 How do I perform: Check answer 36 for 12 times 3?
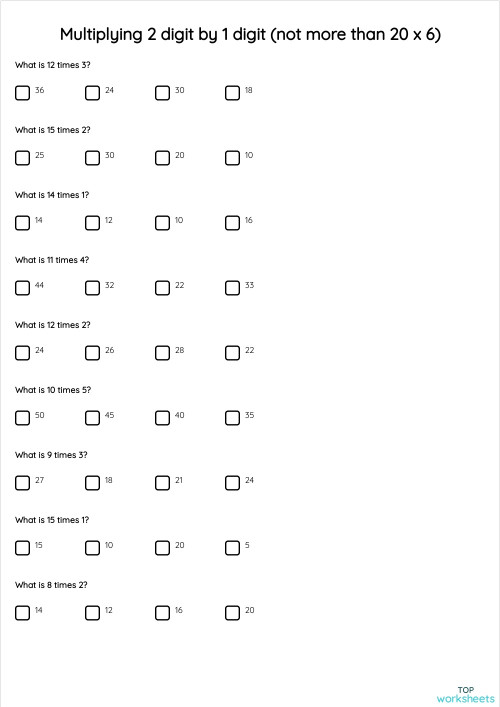pyautogui.click(x=22, y=93)
